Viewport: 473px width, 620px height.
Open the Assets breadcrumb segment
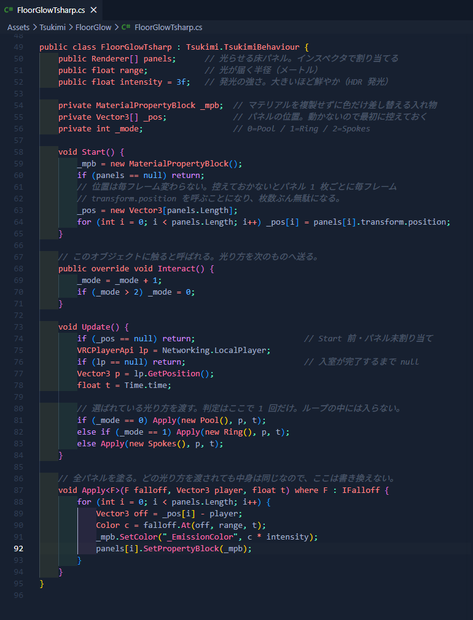pyautogui.click(x=18, y=27)
